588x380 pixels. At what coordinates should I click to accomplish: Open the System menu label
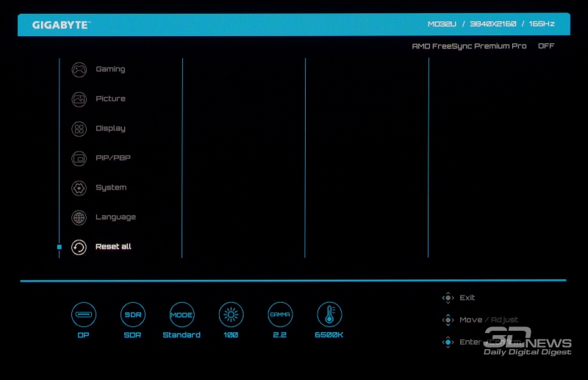tap(111, 187)
